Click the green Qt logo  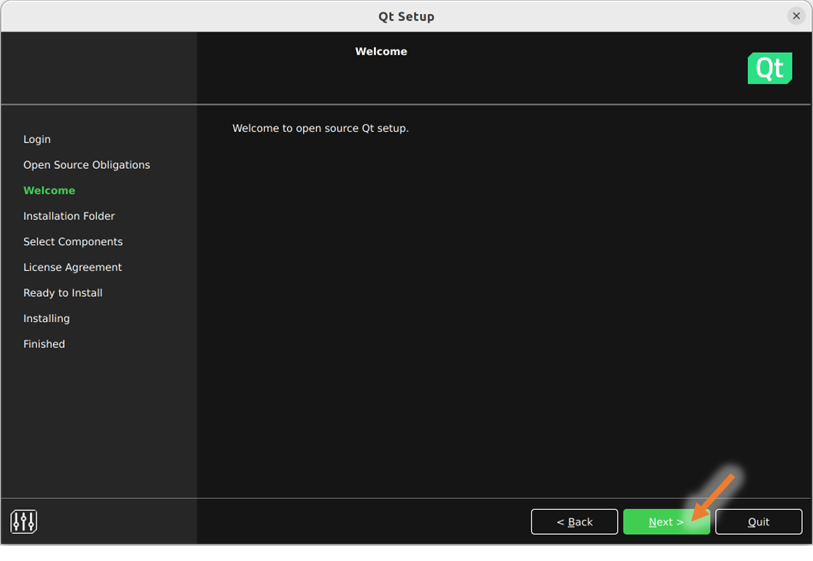coord(769,68)
